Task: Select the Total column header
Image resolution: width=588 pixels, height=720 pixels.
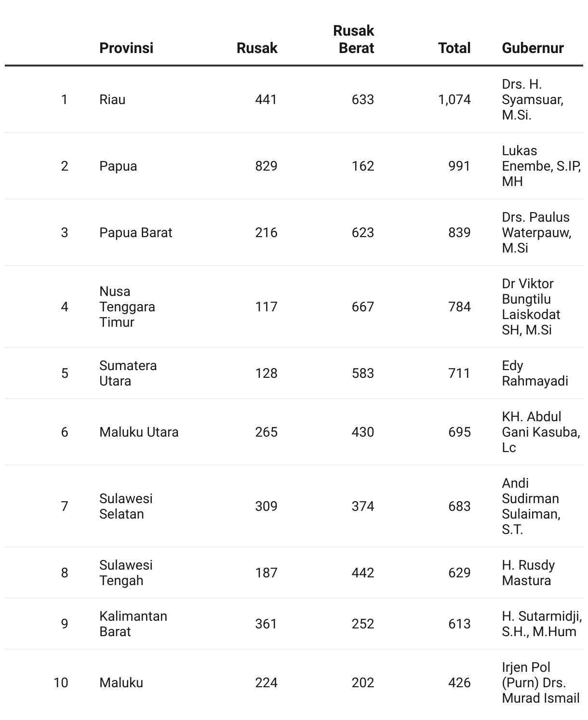Action: pos(454,48)
